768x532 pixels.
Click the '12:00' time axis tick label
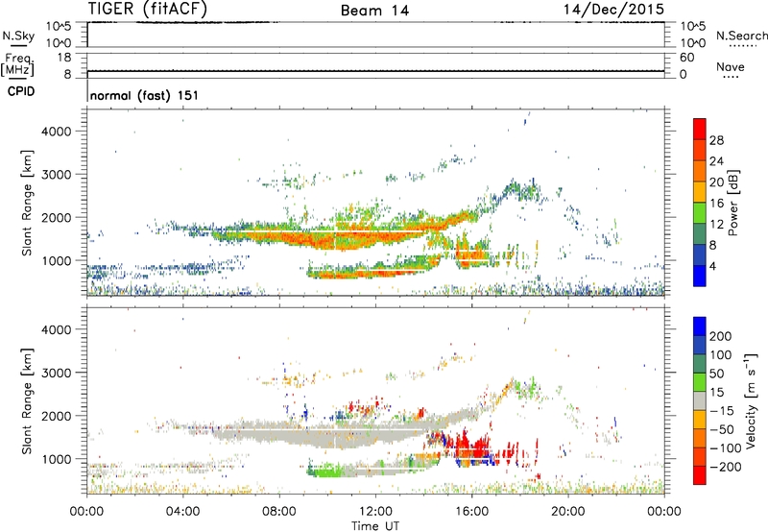pos(375,511)
